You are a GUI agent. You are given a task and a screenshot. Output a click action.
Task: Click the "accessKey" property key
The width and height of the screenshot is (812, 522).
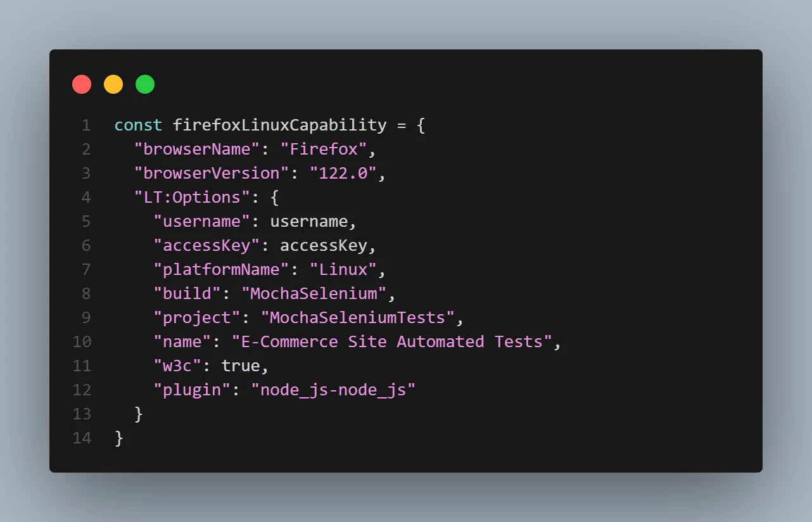coord(206,245)
